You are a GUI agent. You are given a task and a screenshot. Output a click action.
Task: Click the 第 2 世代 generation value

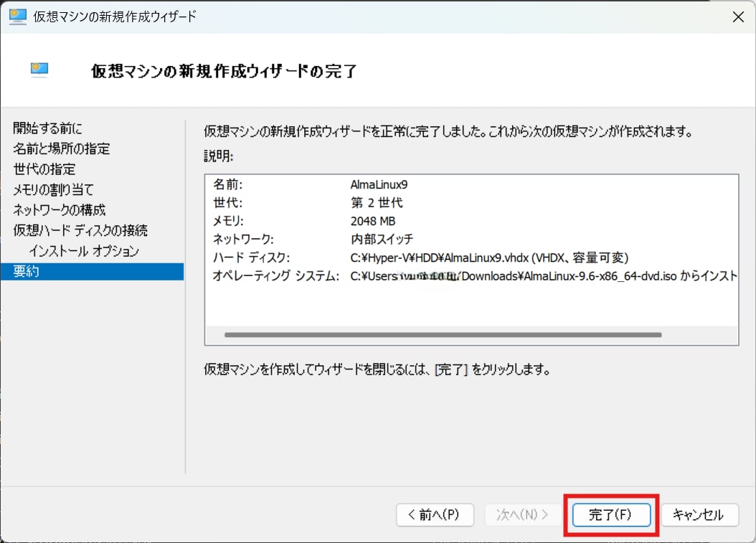click(377, 203)
